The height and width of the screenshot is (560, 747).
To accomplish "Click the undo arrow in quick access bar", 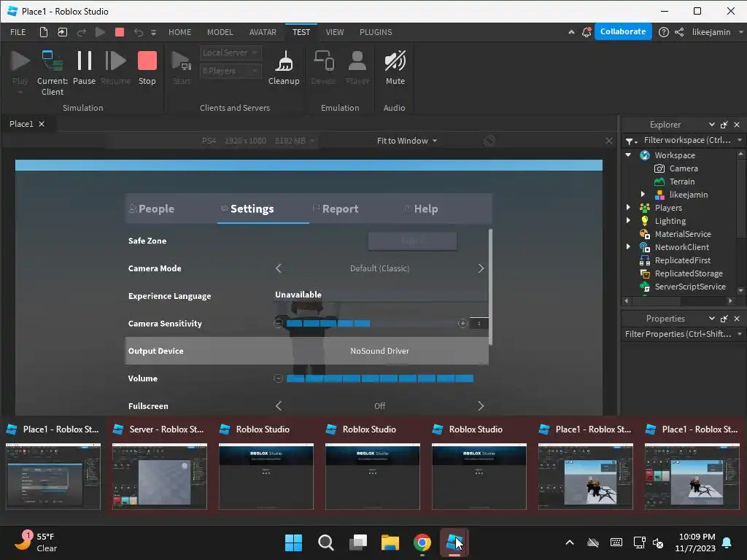I will coord(138,32).
